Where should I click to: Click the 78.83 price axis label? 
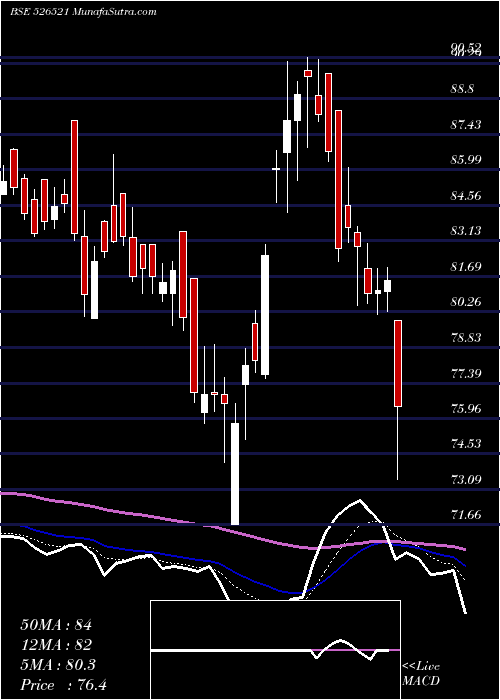(x=466, y=338)
